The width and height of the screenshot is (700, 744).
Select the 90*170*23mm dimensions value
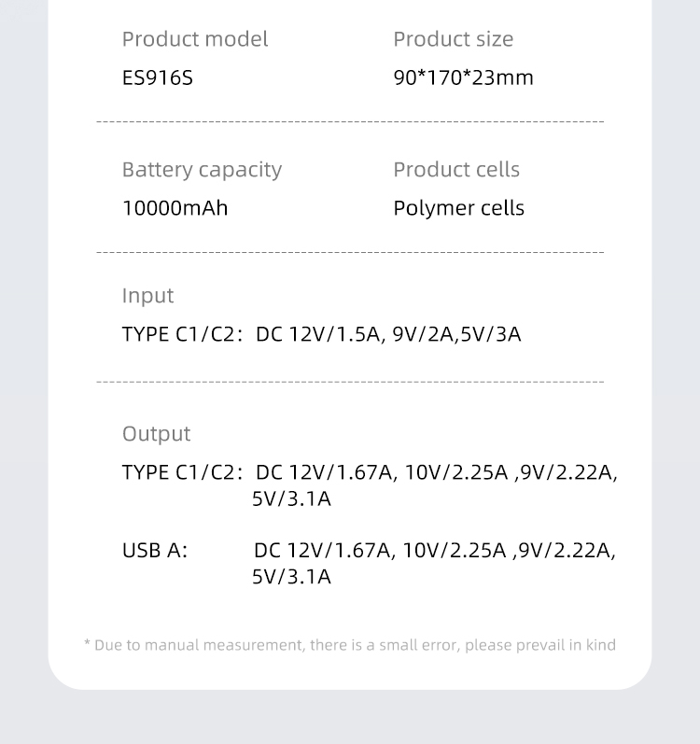tap(463, 77)
